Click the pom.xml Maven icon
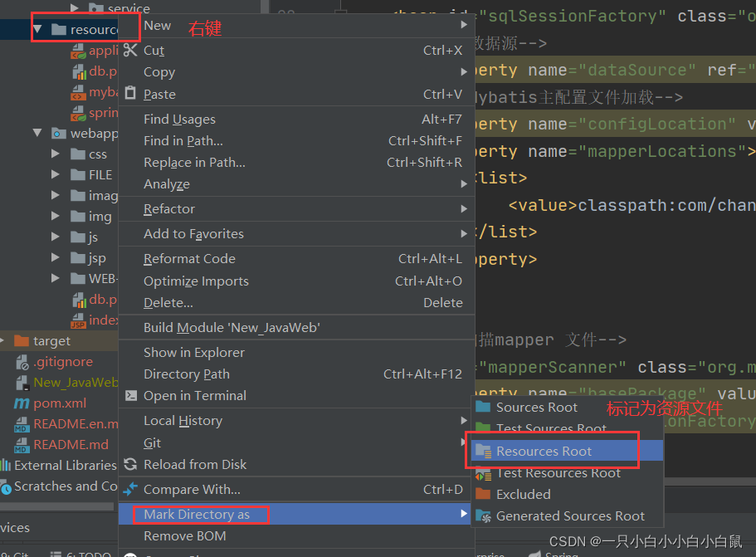Image resolution: width=756 pixels, height=557 pixels. click(x=22, y=403)
